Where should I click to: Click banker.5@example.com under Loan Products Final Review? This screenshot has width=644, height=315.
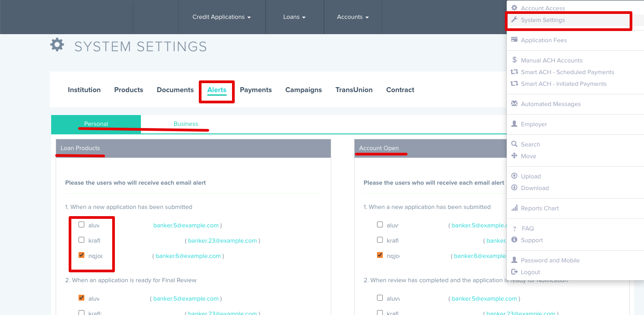pos(186,298)
